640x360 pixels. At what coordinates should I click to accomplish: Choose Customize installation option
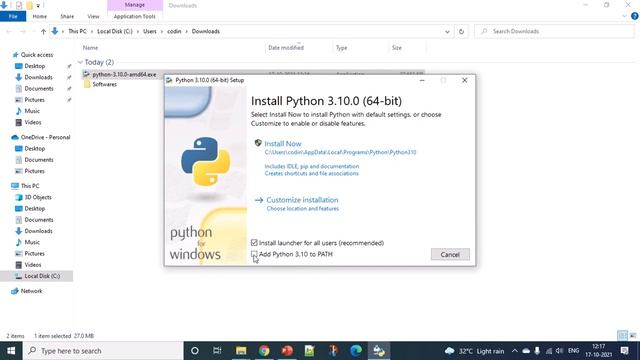pos(302,200)
